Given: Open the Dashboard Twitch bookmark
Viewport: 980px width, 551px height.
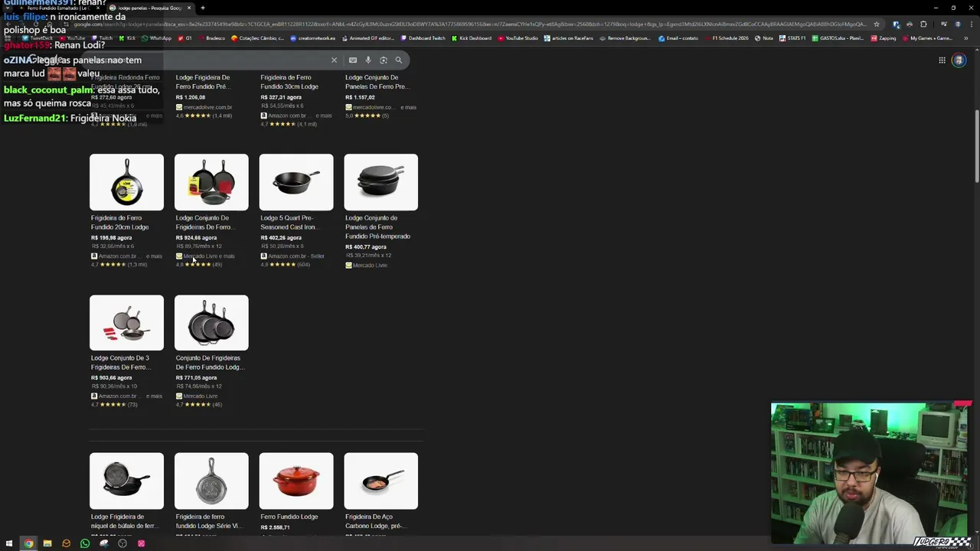Looking at the screenshot, I should [x=423, y=38].
